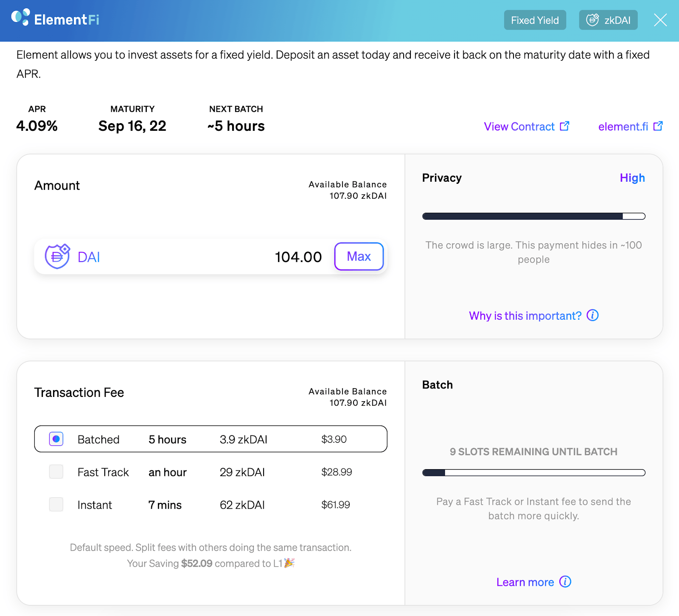Select the Fast Track fee checkbox
The image size is (679, 616).
tap(56, 472)
